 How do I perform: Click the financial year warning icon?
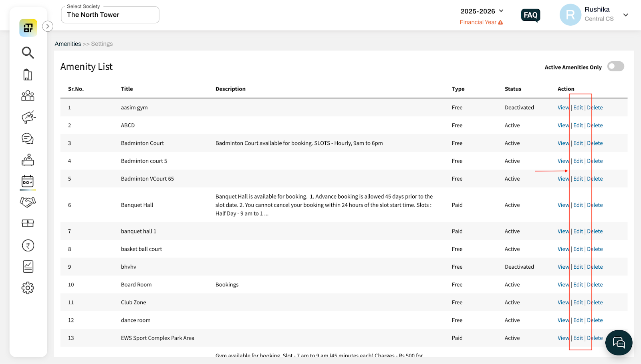pyautogui.click(x=500, y=22)
